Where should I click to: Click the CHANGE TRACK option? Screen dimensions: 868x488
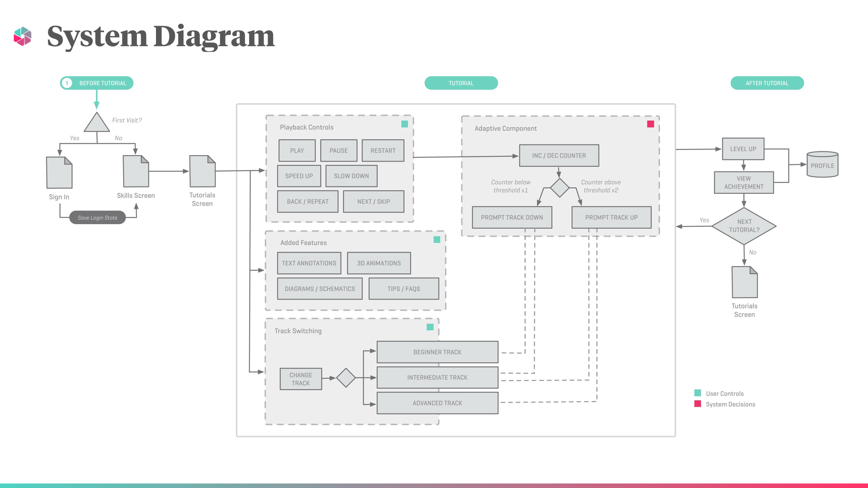click(x=301, y=378)
